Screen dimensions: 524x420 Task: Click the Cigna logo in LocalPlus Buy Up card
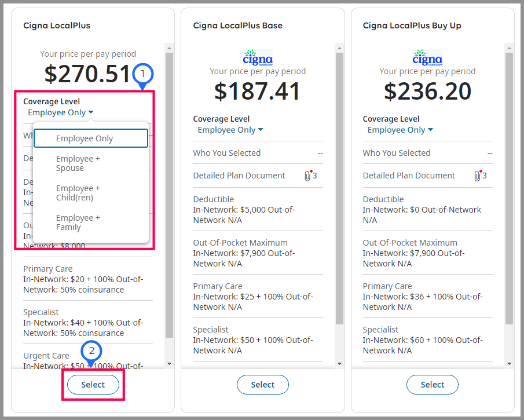click(x=427, y=57)
